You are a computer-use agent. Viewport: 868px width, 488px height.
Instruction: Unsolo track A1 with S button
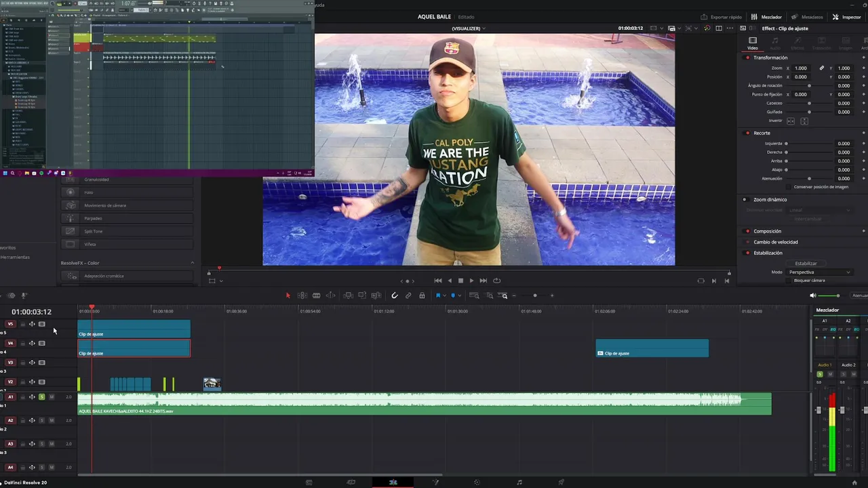pyautogui.click(x=41, y=397)
